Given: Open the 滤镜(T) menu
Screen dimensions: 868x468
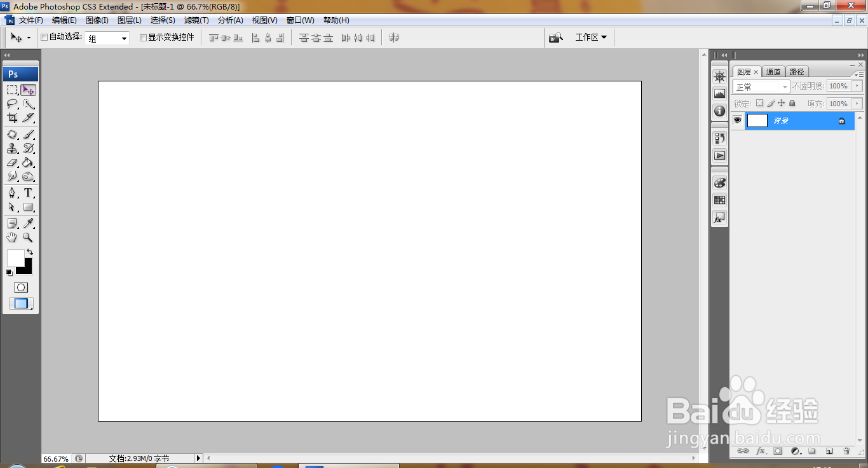Looking at the screenshot, I should (x=196, y=20).
